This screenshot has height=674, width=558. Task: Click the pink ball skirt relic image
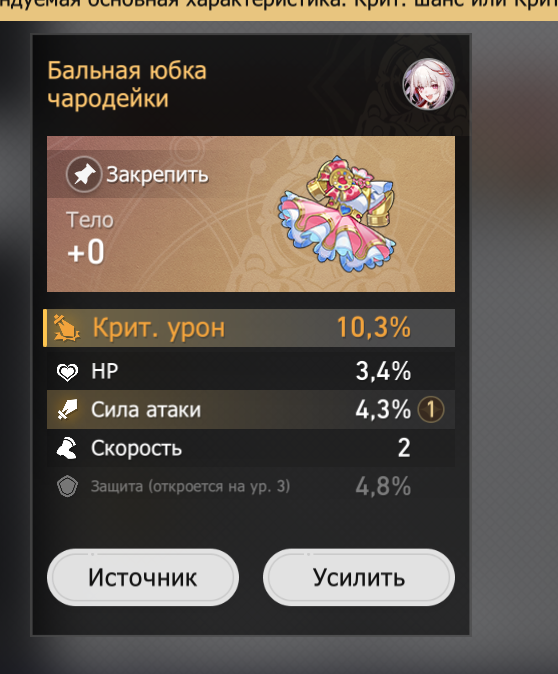point(338,214)
